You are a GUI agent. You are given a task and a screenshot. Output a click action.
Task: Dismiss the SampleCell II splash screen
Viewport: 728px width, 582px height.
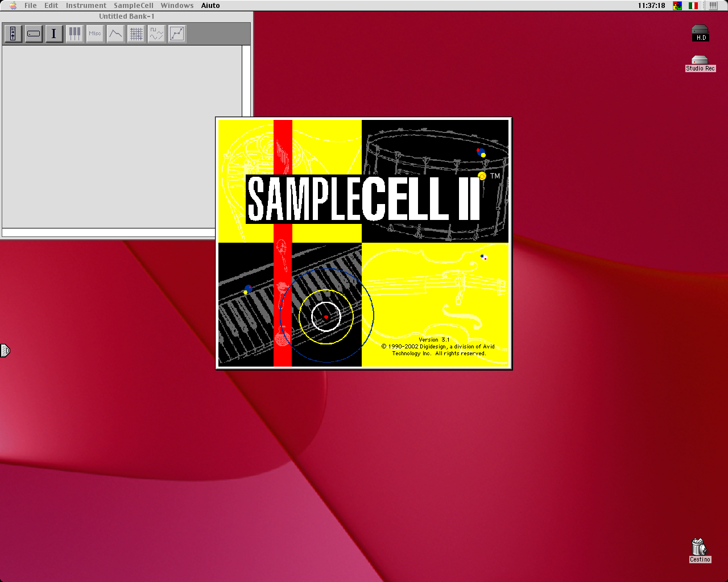click(364, 243)
